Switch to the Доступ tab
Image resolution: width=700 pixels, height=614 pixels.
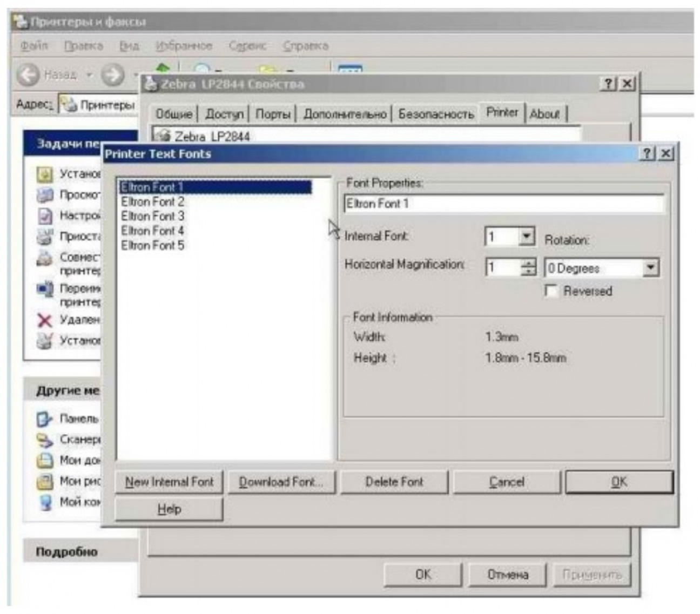click(x=224, y=114)
